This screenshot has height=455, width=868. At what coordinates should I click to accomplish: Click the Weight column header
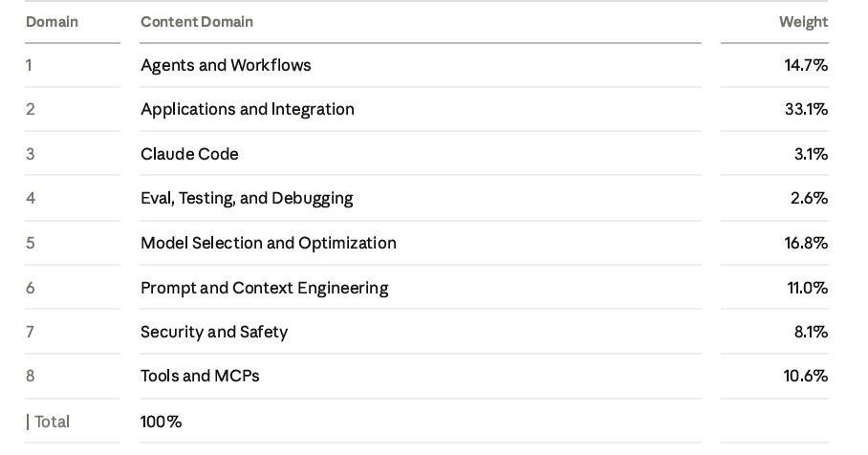click(x=803, y=22)
